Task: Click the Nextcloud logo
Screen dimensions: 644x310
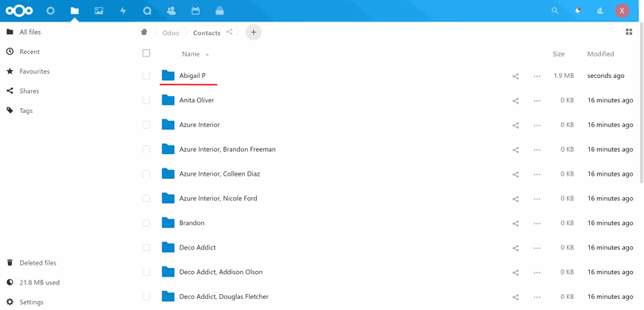Action: click(x=19, y=11)
